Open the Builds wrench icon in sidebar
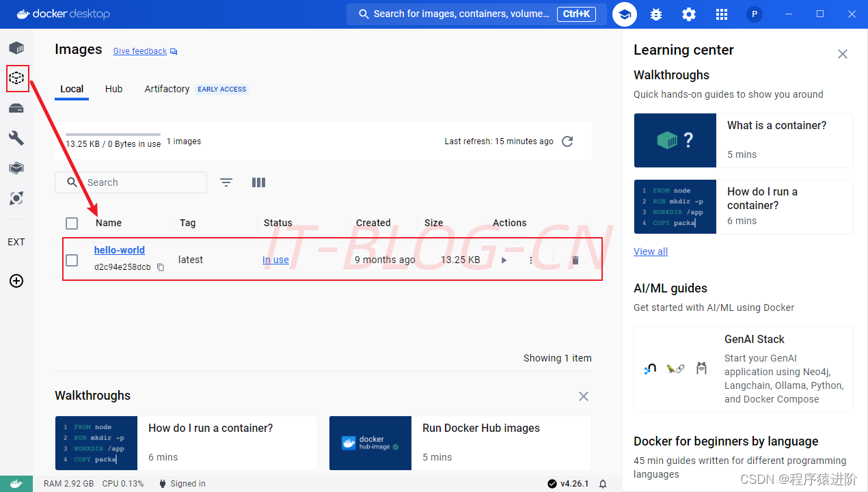The width and height of the screenshot is (868, 492). point(16,138)
